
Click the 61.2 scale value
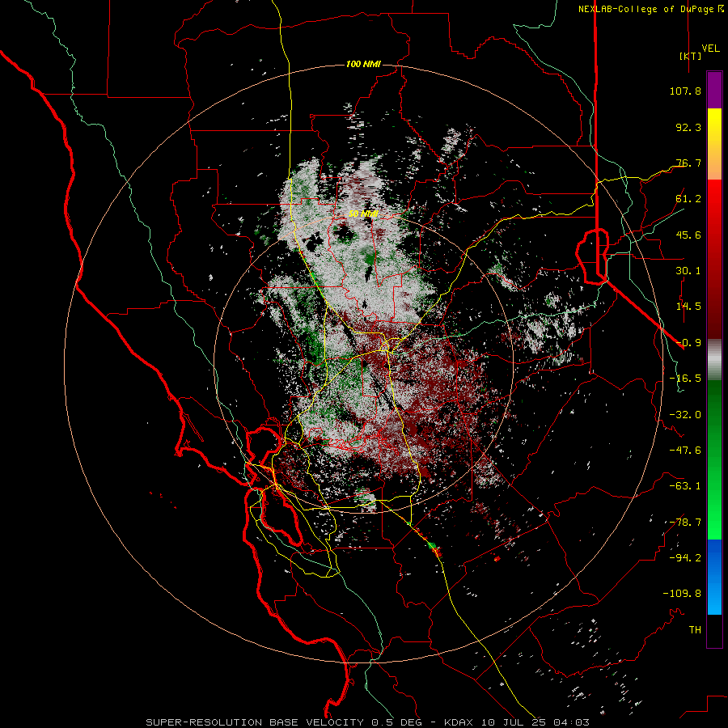pyautogui.click(x=688, y=199)
